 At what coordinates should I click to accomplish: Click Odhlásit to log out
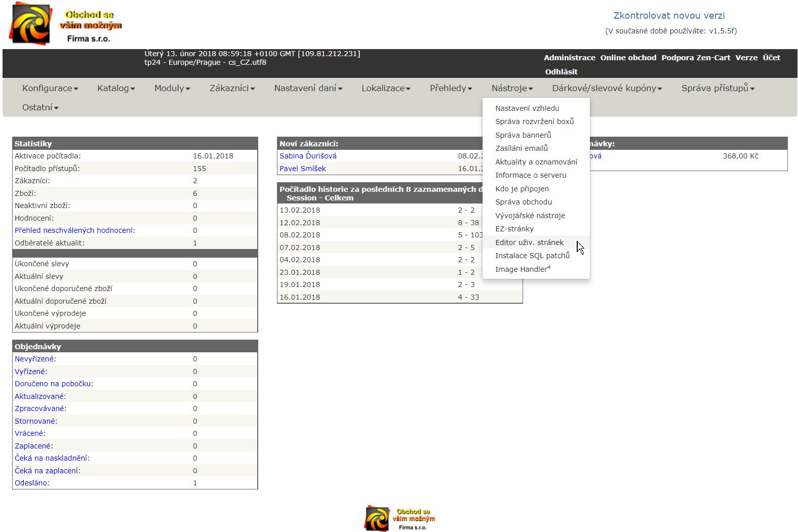pos(561,72)
